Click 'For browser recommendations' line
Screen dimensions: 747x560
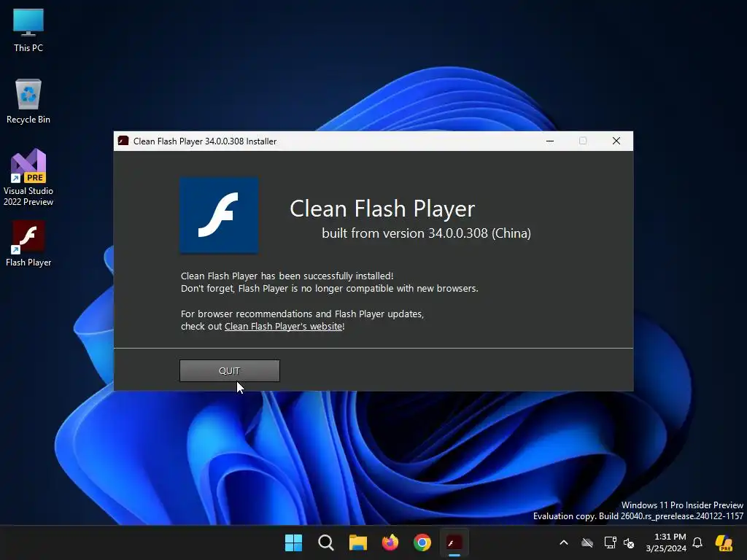coord(302,314)
